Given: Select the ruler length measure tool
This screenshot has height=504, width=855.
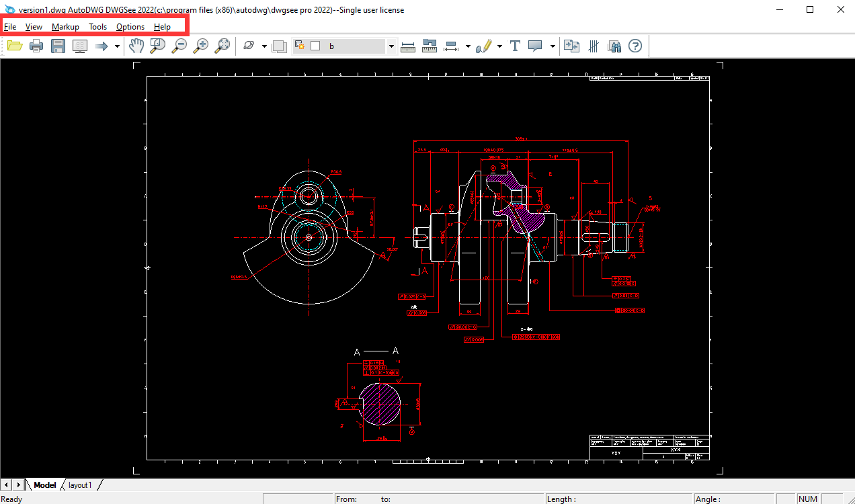Looking at the screenshot, I should pyautogui.click(x=408, y=46).
